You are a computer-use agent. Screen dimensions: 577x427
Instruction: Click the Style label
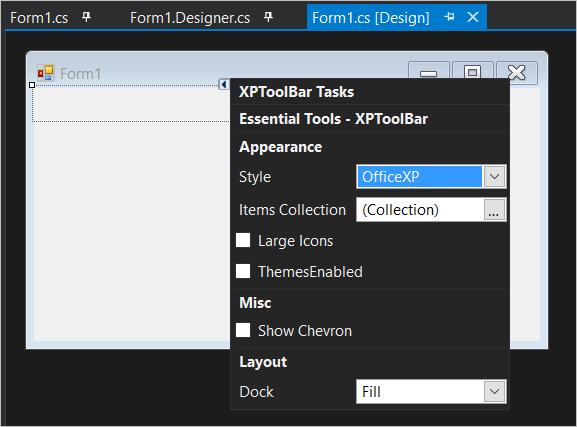[x=255, y=177]
